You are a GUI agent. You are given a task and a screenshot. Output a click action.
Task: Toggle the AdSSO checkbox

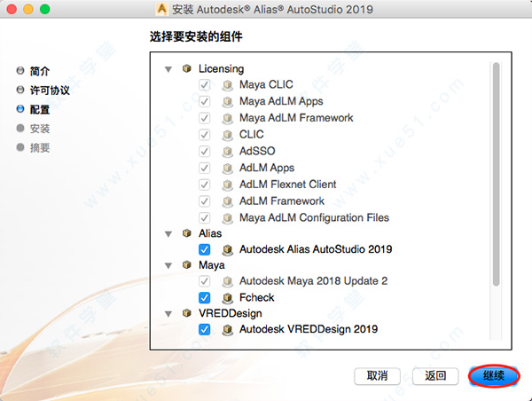204,151
